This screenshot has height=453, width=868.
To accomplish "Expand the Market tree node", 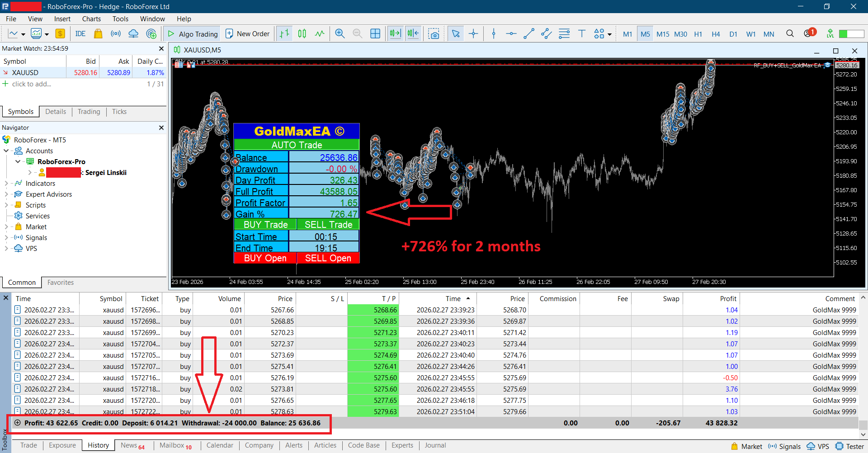I will point(6,227).
